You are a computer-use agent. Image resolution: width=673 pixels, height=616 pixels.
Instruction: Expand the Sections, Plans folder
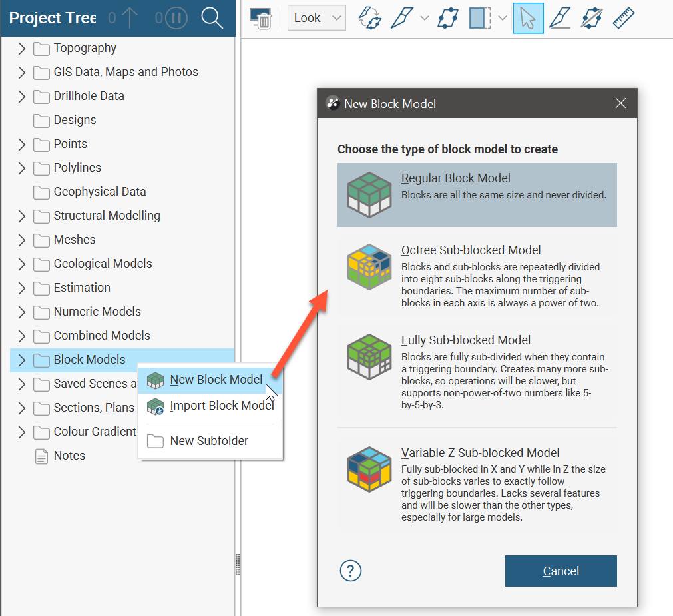22,408
